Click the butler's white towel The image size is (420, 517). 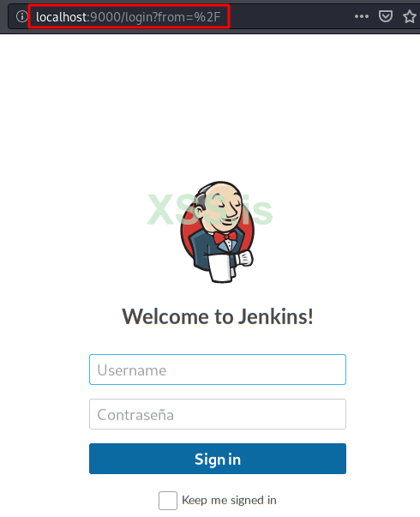click(220, 268)
